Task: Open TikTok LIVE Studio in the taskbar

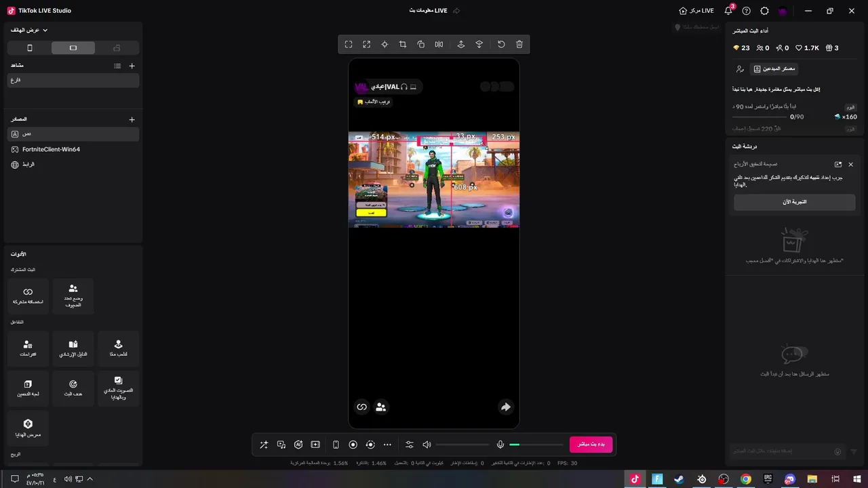Action: click(635, 479)
